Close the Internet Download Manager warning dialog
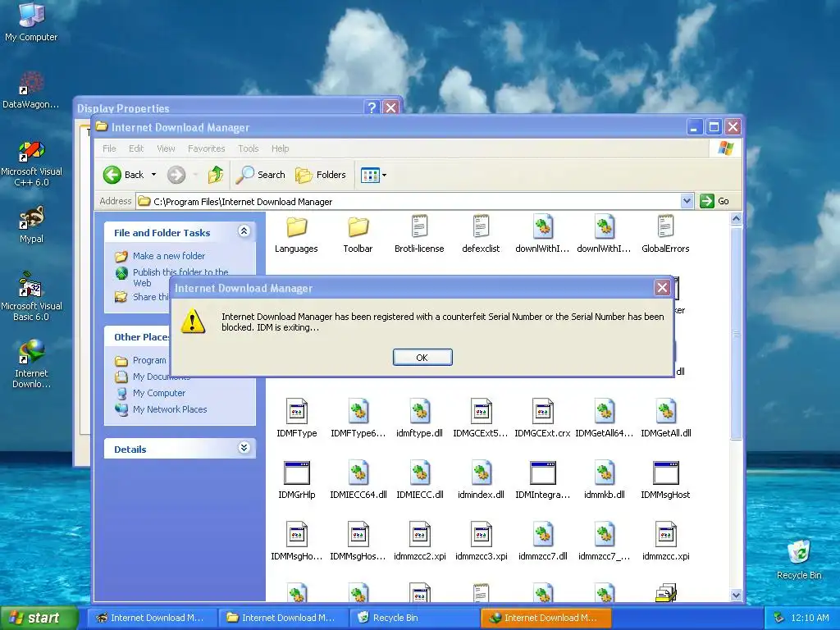This screenshot has height=630, width=840. pyautogui.click(x=662, y=288)
